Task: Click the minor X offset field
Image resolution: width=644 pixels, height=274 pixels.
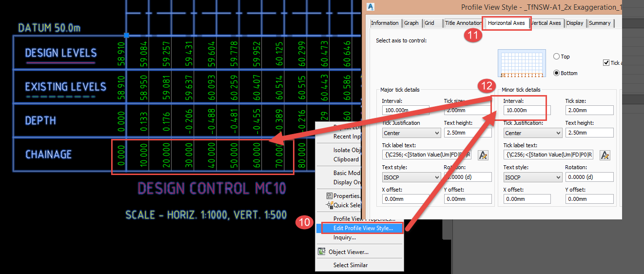Action: click(527, 199)
